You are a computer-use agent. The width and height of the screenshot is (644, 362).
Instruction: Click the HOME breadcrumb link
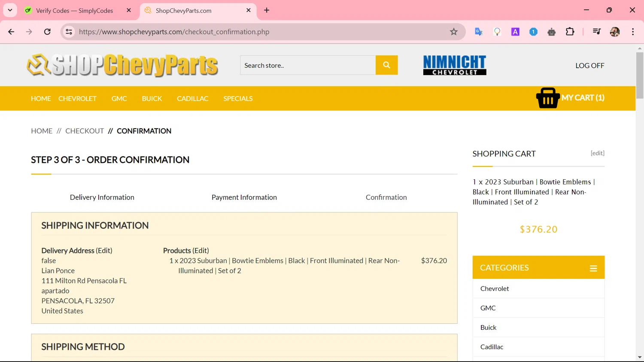(42, 131)
